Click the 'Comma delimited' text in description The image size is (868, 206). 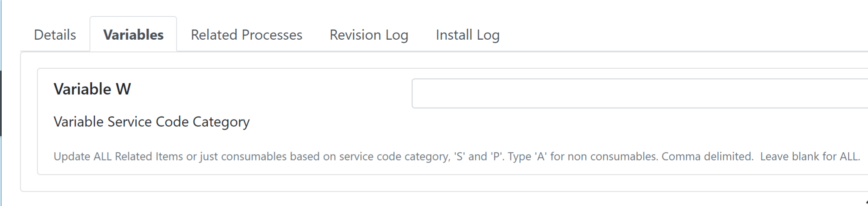click(707, 157)
